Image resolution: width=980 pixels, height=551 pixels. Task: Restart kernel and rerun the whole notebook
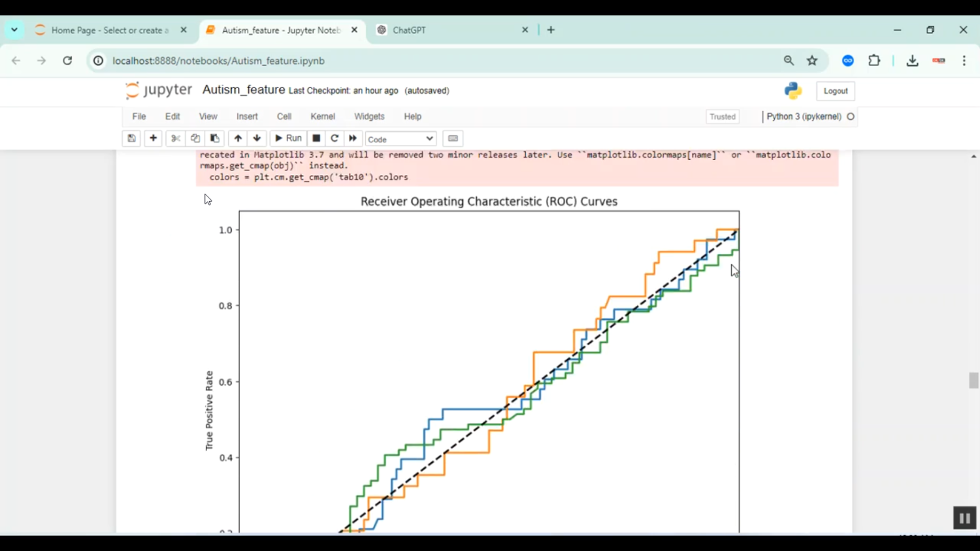tap(353, 138)
